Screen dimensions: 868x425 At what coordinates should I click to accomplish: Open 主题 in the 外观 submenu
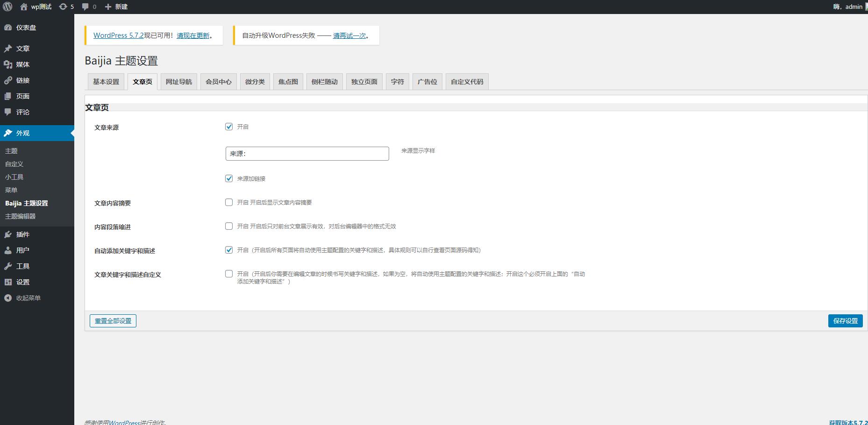11,151
